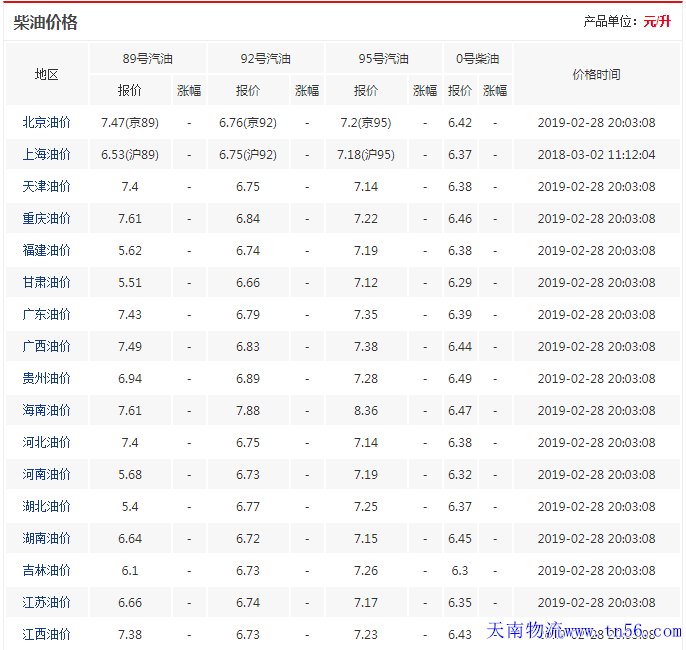Select the 江苏油价 link
This screenshot has width=686, height=650.
click(46, 602)
